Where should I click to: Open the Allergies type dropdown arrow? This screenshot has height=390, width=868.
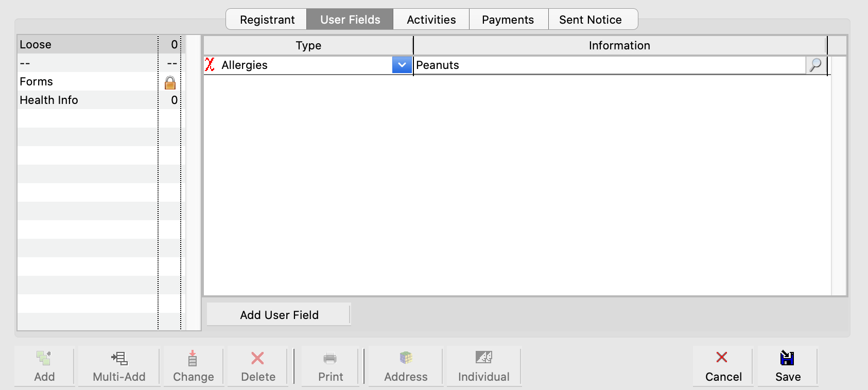[402, 65]
